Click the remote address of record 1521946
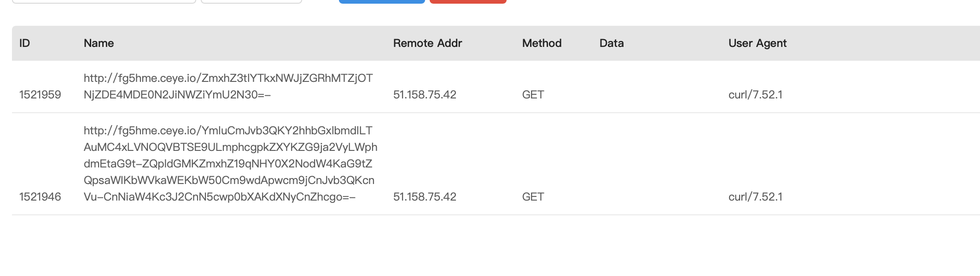 (x=425, y=197)
